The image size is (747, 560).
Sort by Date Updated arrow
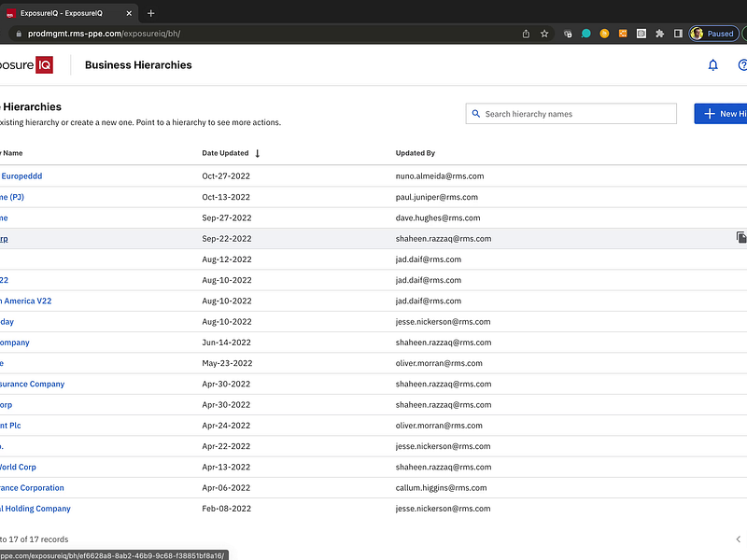pos(258,153)
